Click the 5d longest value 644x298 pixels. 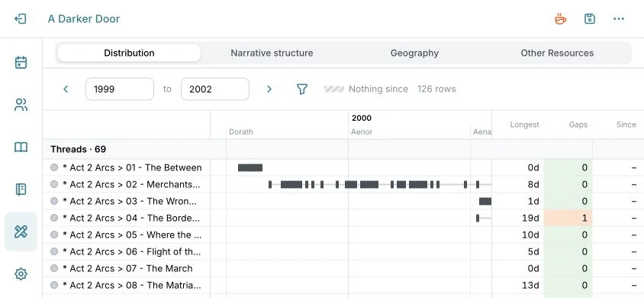pos(533,251)
